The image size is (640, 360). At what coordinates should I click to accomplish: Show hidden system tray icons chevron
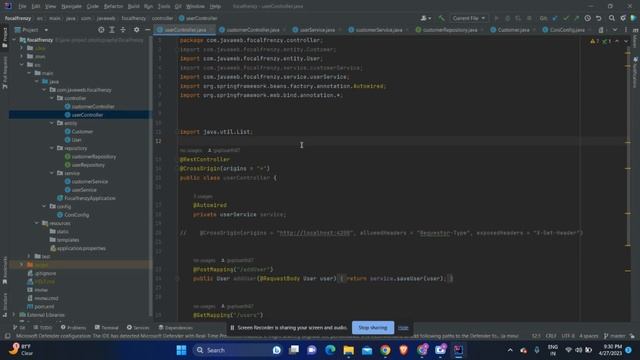point(510,350)
